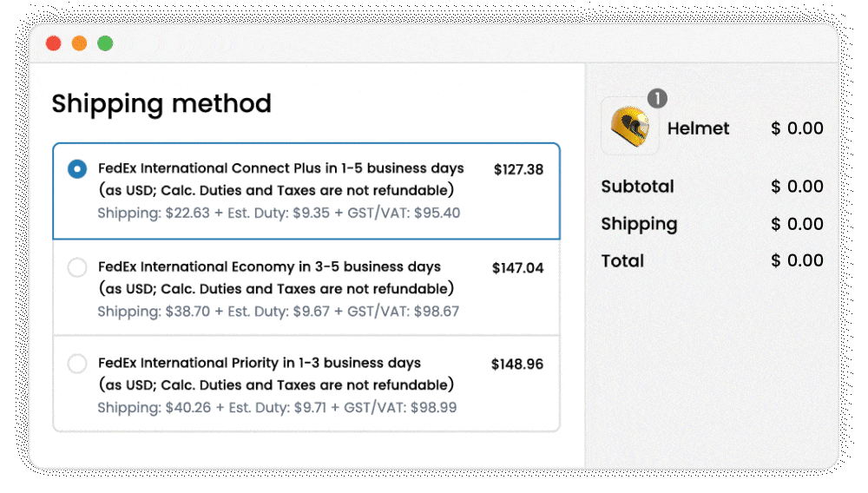The width and height of the screenshot is (868, 493).
Task: Click the Total amount in order summary
Action: click(x=797, y=260)
